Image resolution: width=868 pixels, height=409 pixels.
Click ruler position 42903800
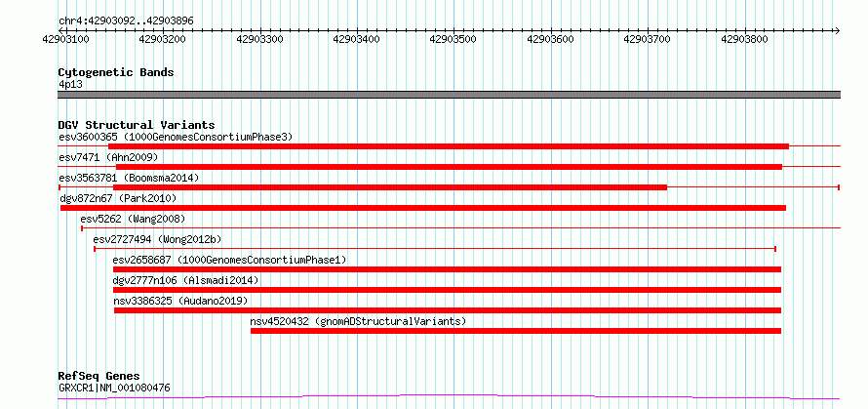click(745, 39)
